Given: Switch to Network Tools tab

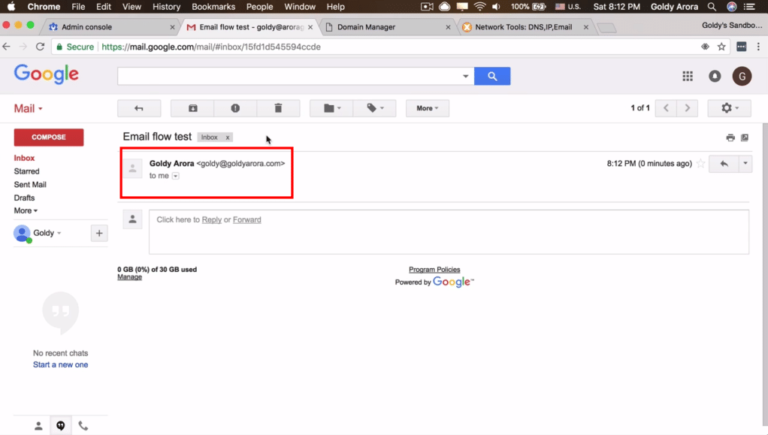Looking at the screenshot, I should coord(525,27).
